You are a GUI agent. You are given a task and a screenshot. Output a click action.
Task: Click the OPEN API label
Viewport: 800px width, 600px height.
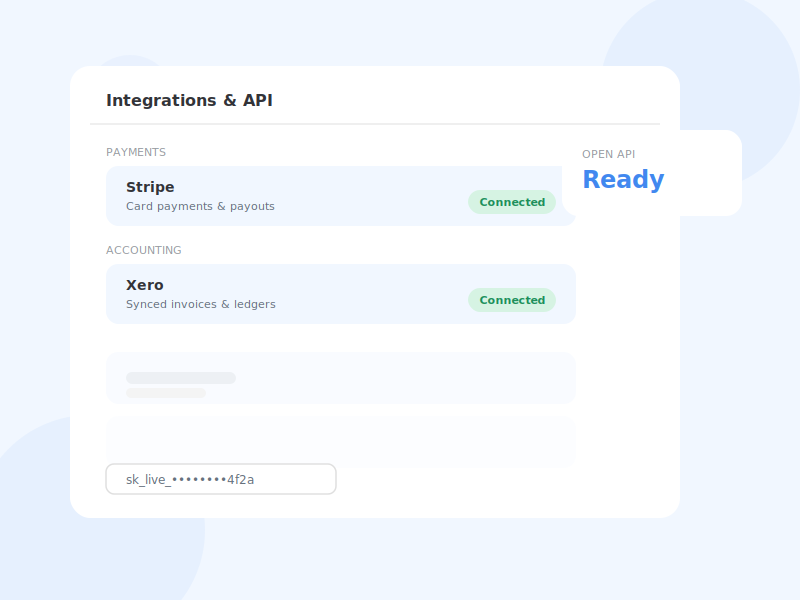point(608,154)
